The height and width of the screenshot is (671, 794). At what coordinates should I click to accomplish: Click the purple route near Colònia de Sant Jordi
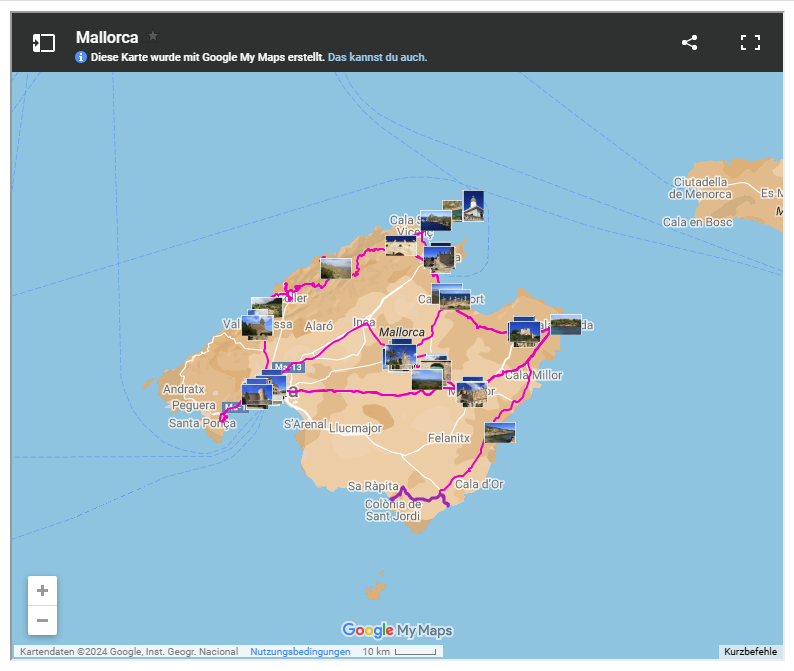[x=420, y=497]
